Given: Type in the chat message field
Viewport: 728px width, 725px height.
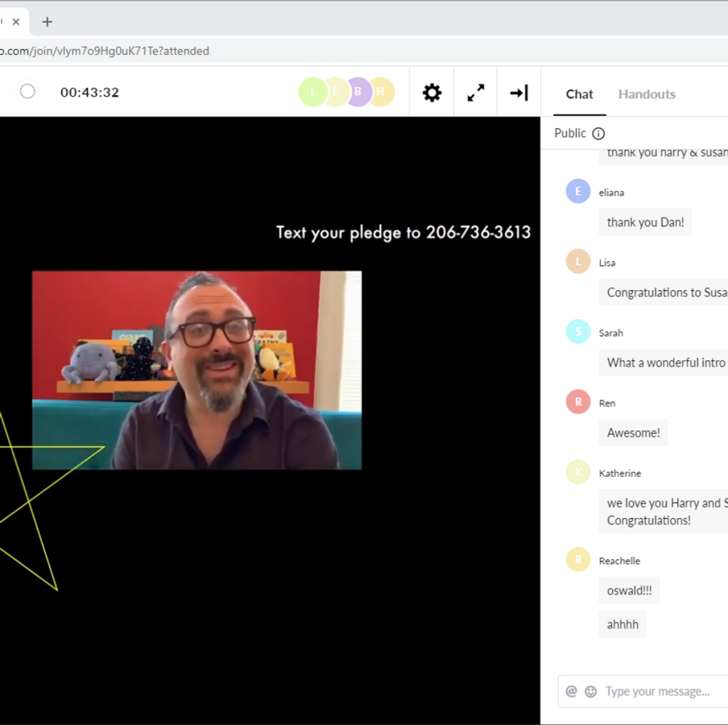Looking at the screenshot, I should point(661,692).
